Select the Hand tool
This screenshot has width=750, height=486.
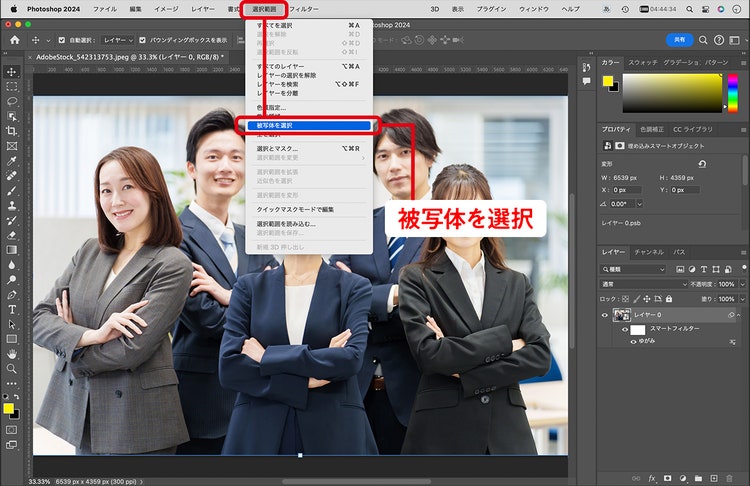(x=11, y=353)
